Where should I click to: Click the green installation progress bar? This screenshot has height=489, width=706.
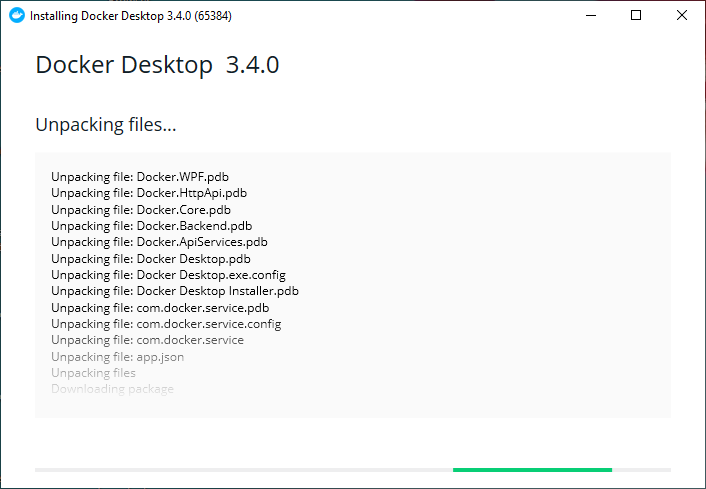point(532,470)
